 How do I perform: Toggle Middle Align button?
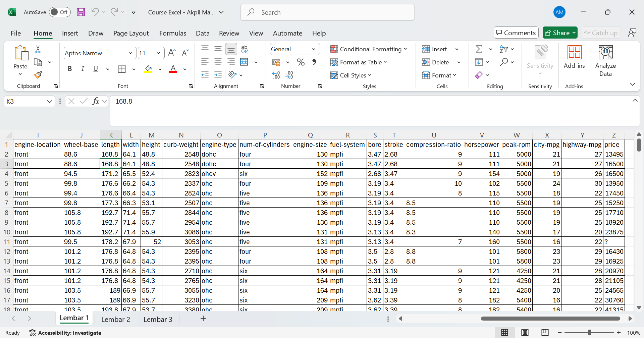218,49
